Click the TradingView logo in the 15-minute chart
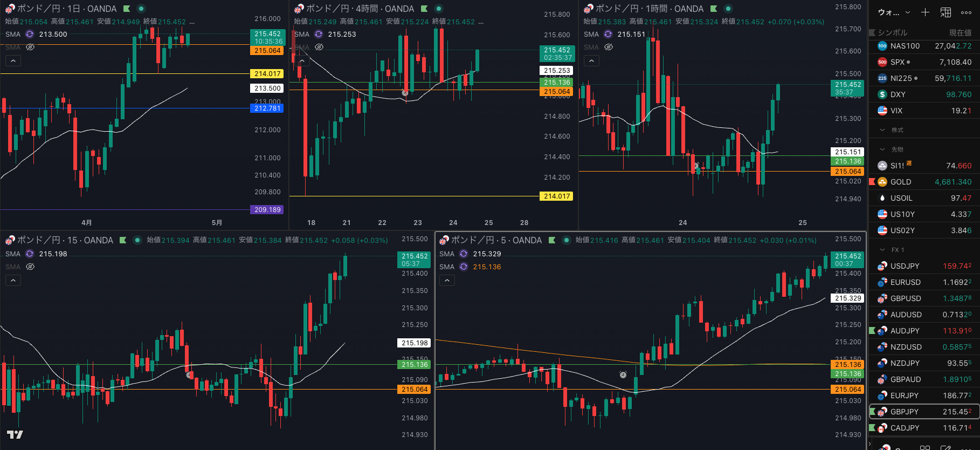Image resolution: width=980 pixels, height=450 pixels. (15, 434)
